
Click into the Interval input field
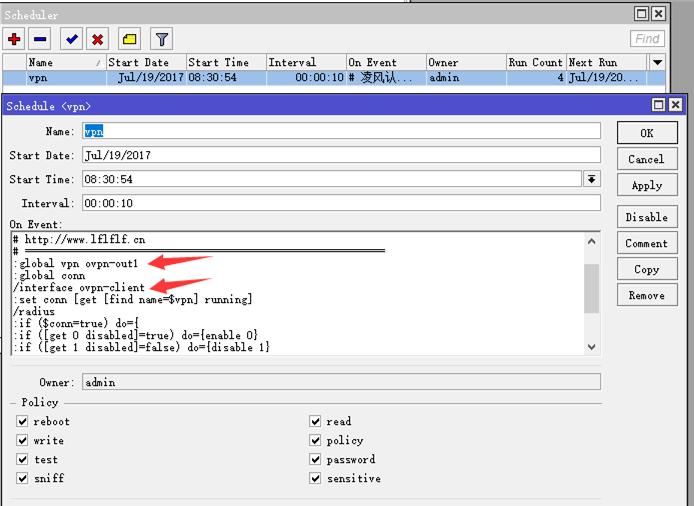point(340,203)
